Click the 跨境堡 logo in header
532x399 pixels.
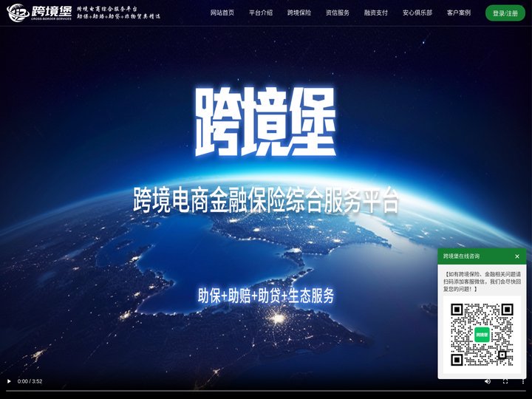point(39,13)
